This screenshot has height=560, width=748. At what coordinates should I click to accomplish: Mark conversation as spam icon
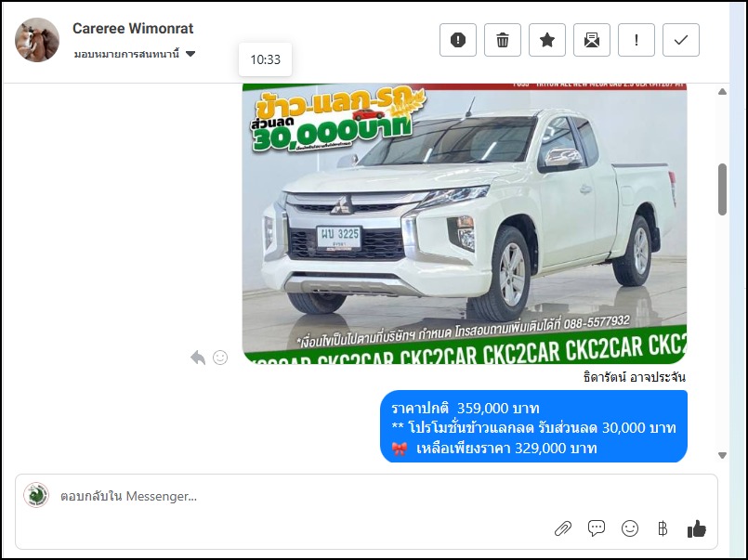click(457, 40)
